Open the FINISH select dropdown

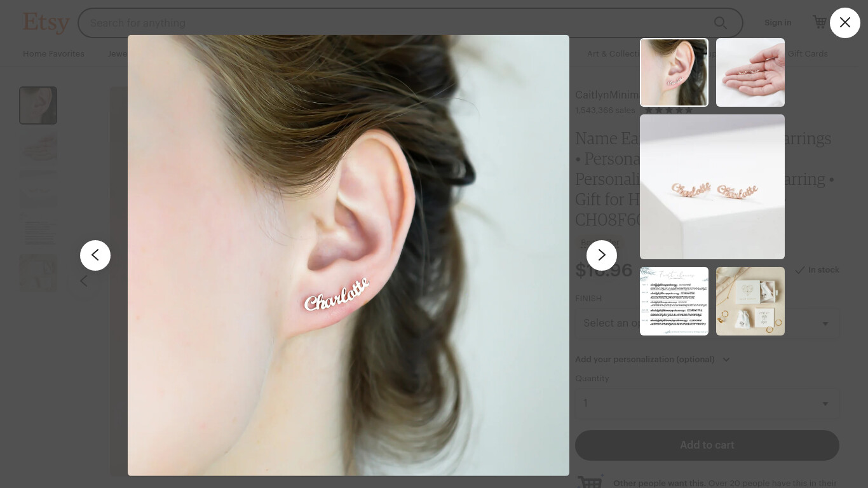[x=707, y=323]
